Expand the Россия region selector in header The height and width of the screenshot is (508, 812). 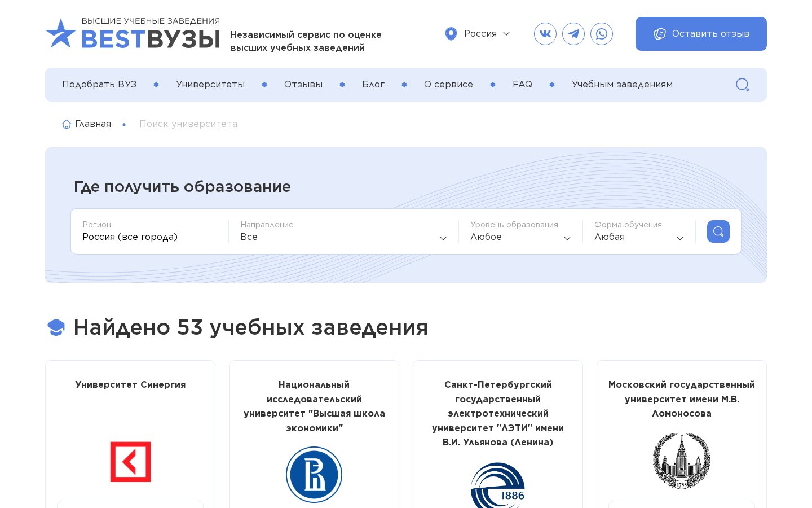(478, 34)
